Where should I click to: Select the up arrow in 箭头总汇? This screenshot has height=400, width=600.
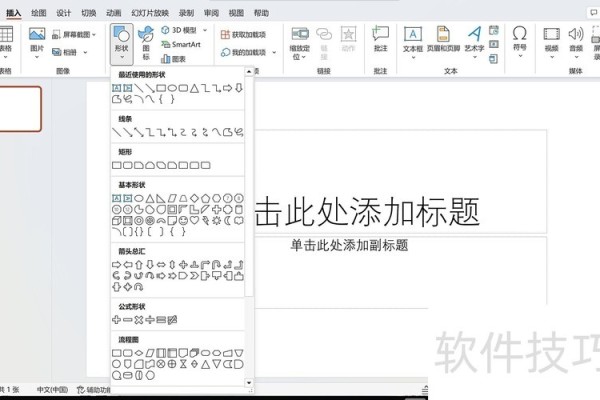click(x=139, y=264)
